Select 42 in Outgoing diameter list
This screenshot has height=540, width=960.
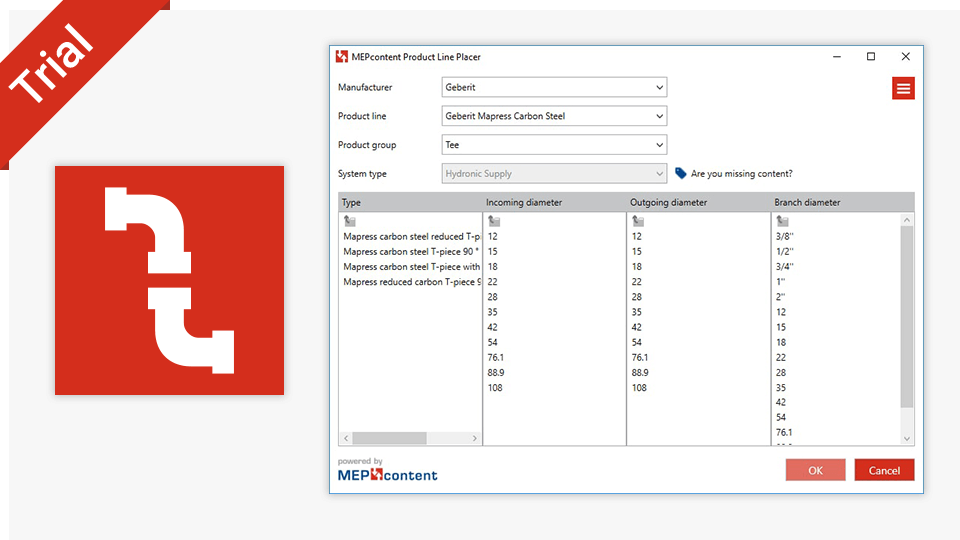click(x=637, y=327)
